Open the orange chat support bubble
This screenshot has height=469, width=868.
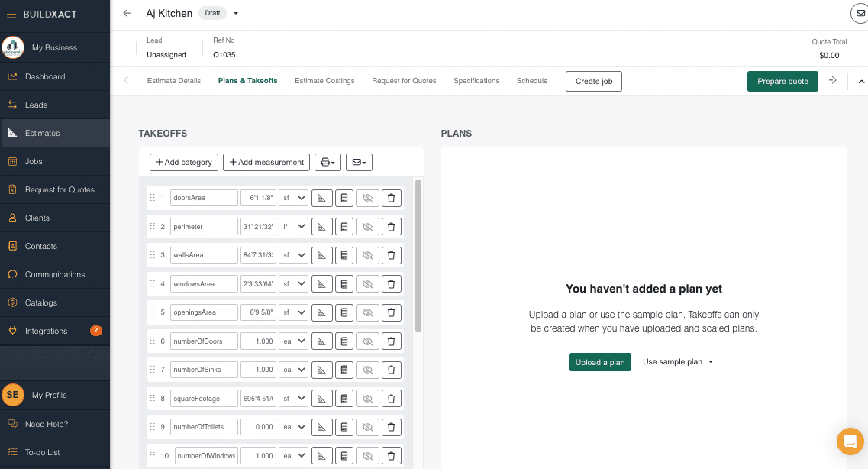tap(849, 442)
